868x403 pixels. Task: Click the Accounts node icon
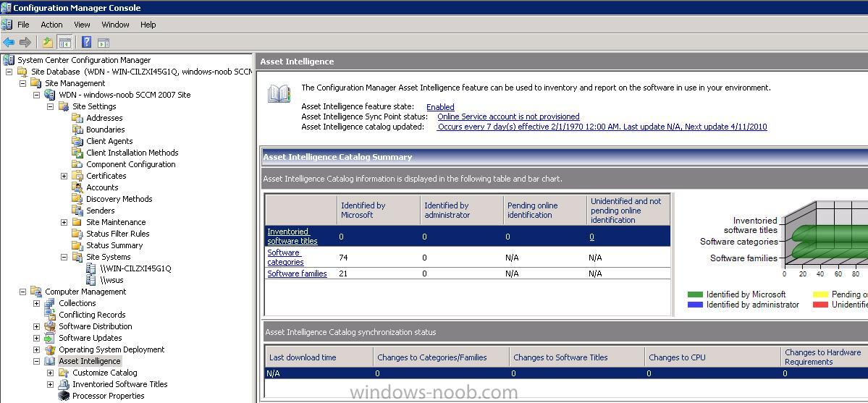pos(77,187)
